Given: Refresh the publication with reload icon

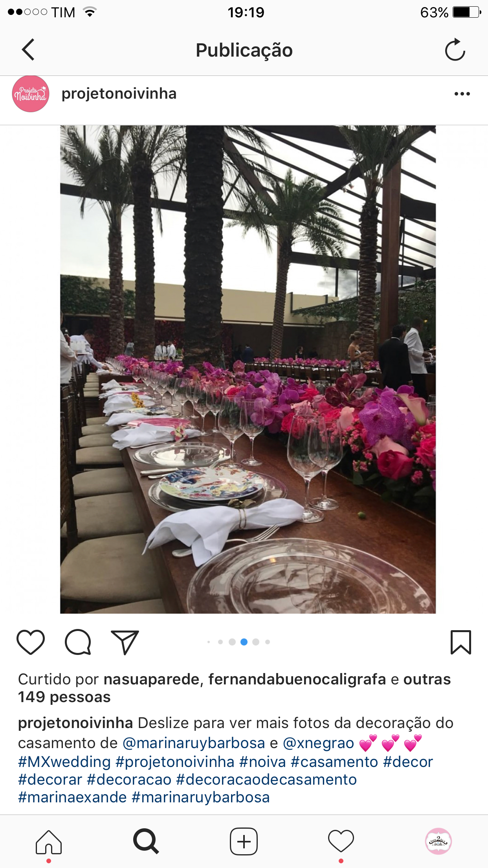Looking at the screenshot, I should click(455, 50).
